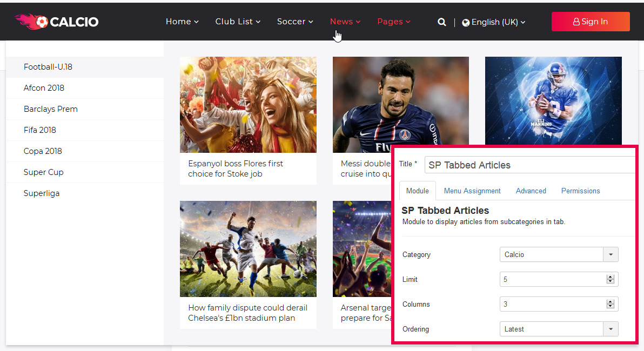Open the cheering fans article thumbnail

point(248,105)
